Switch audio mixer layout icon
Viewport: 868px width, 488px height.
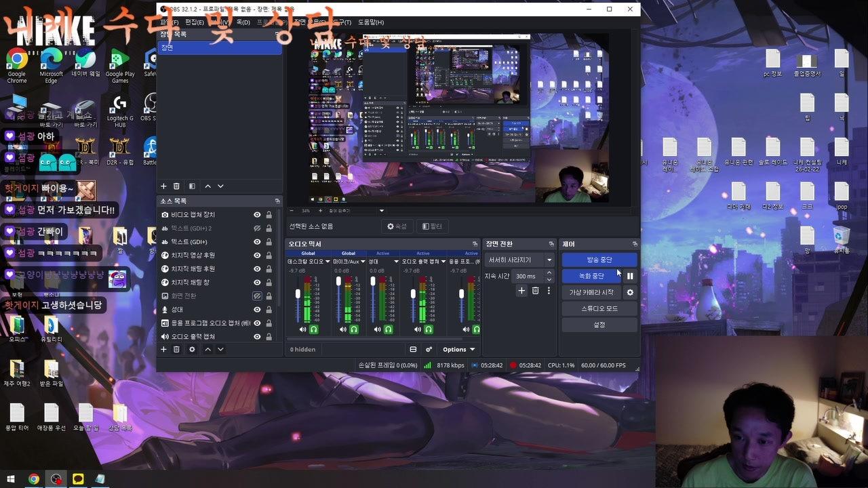(x=413, y=350)
